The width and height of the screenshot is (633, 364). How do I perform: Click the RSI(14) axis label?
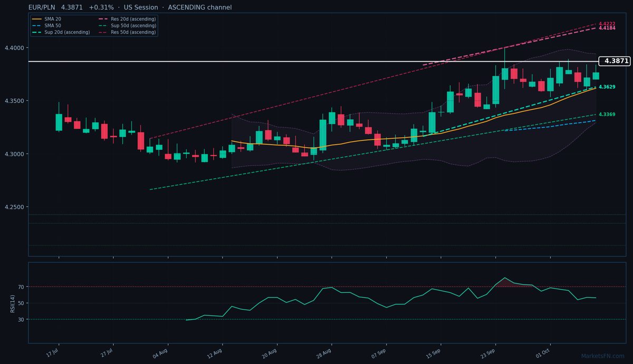tap(13, 303)
